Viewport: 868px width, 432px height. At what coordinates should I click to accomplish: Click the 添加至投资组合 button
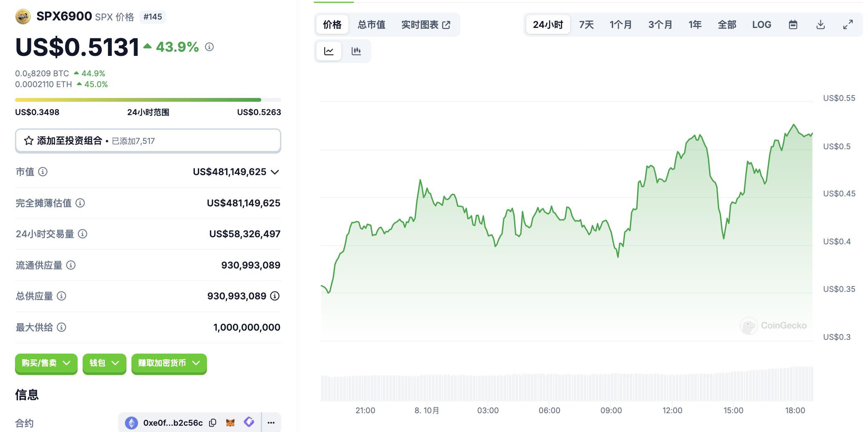pyautogui.click(x=148, y=141)
